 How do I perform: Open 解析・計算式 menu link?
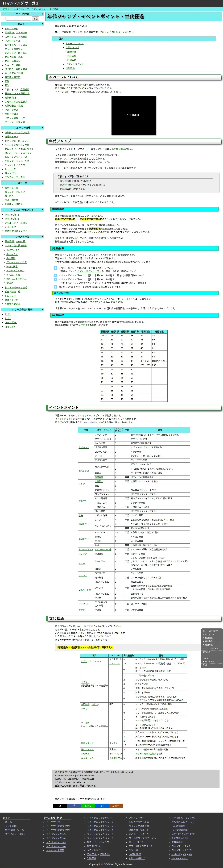point(11,114)
